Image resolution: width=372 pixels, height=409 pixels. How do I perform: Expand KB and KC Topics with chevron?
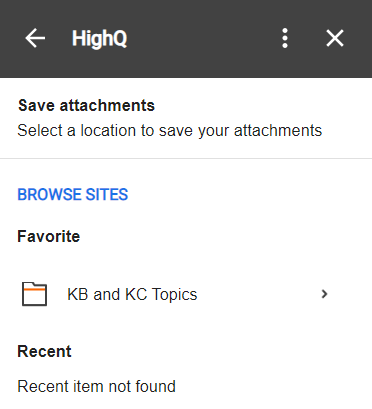click(324, 294)
